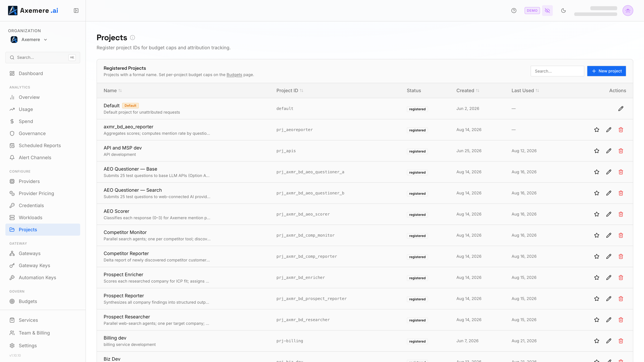
Task: Open the Usage page
Action: [43, 109]
